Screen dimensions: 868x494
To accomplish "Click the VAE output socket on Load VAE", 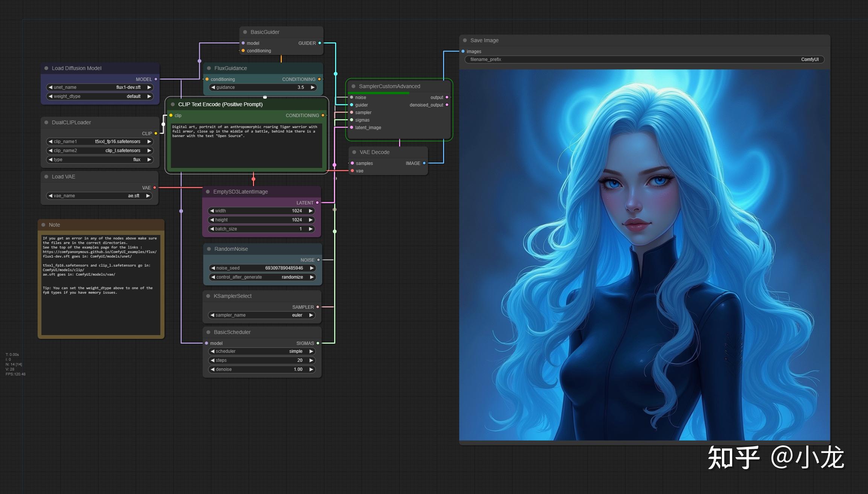I will point(154,188).
